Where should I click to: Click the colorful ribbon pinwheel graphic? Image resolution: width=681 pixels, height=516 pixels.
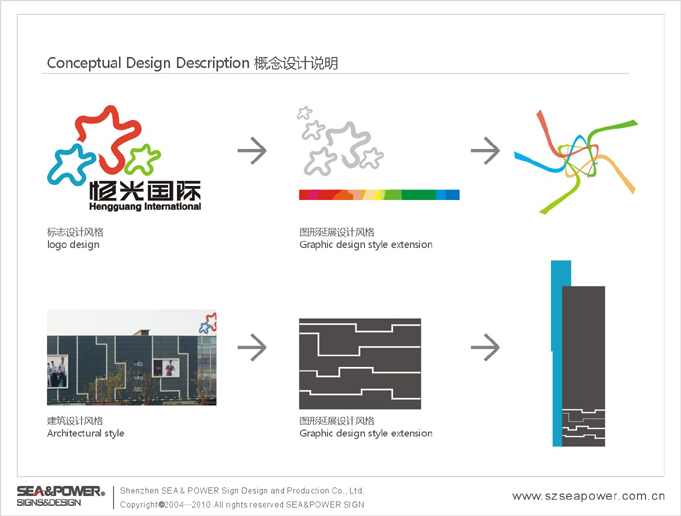click(576, 162)
